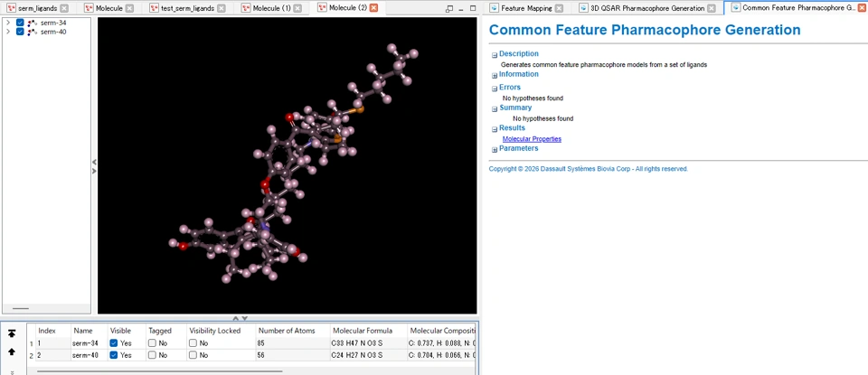The width and height of the screenshot is (868, 375).
Task: Open the Molecular Properties link
Action: pos(532,139)
